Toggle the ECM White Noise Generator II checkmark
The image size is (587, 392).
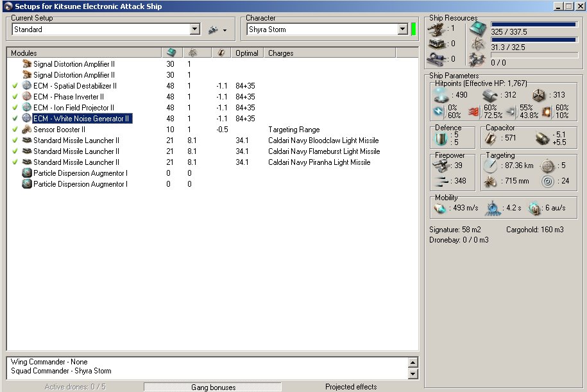click(15, 118)
